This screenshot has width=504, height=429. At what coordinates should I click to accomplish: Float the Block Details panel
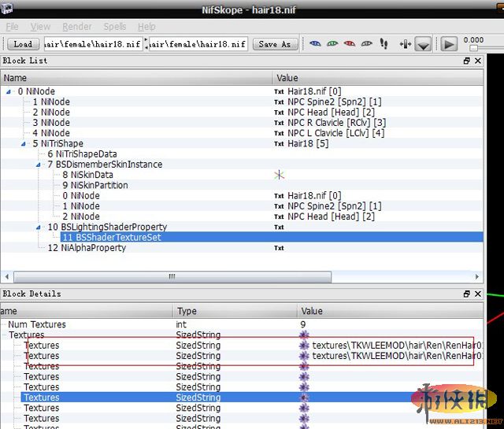point(466,294)
